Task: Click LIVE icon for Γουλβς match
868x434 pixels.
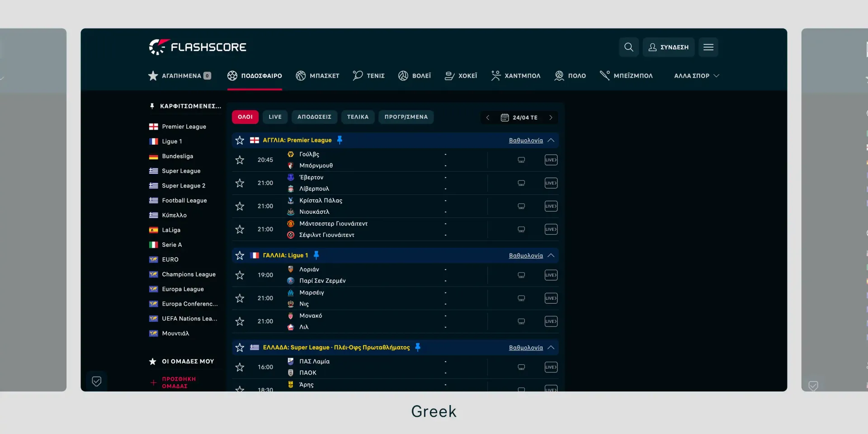Action: click(551, 160)
